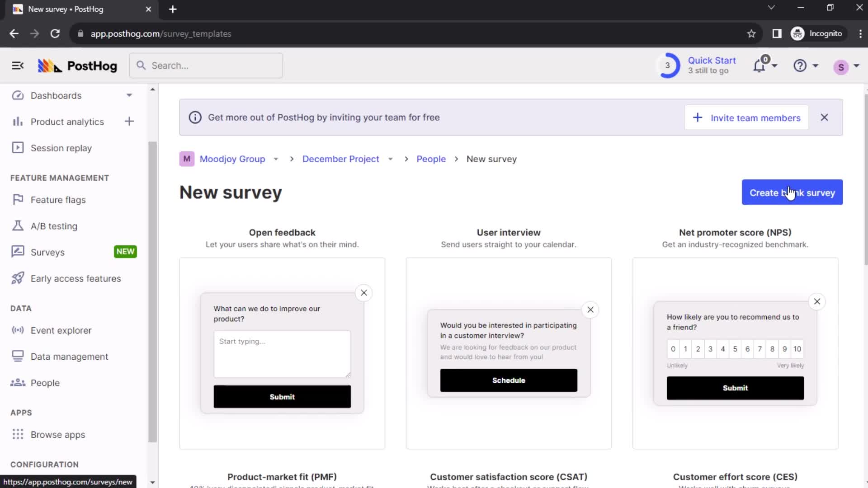Image resolution: width=868 pixels, height=488 pixels.
Task: Click the Search input field
Action: [206, 66]
